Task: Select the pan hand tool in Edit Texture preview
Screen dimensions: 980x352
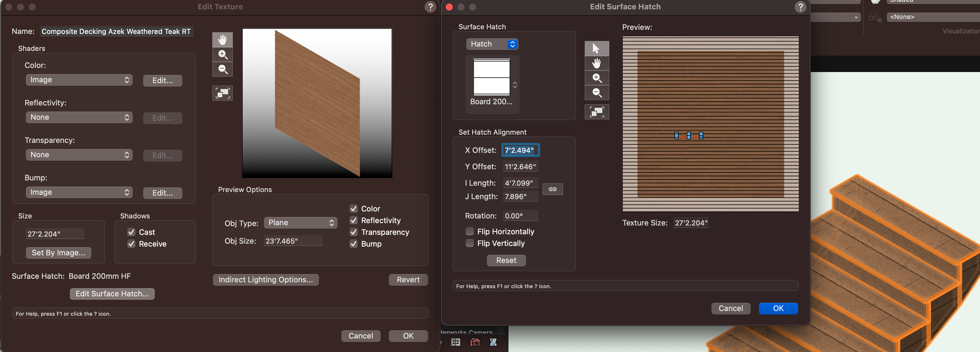Action: click(222, 40)
